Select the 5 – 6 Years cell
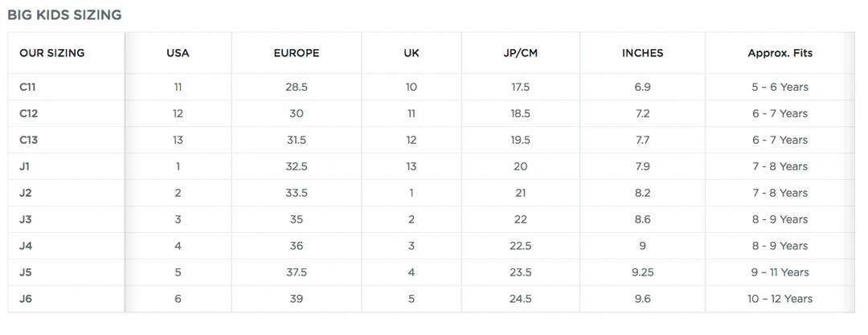The height and width of the screenshot is (335, 868). pos(780,87)
